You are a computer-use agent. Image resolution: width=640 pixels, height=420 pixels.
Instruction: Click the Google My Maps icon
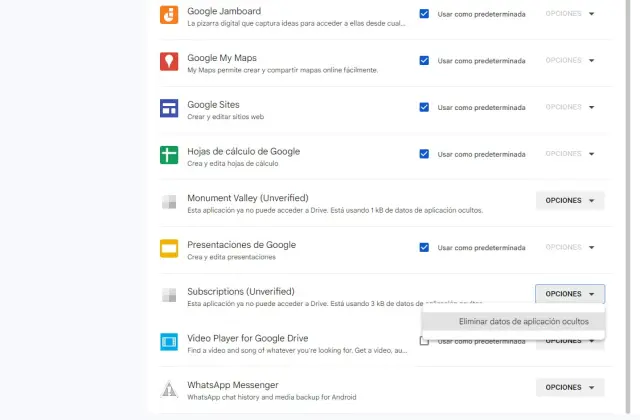[x=169, y=62]
